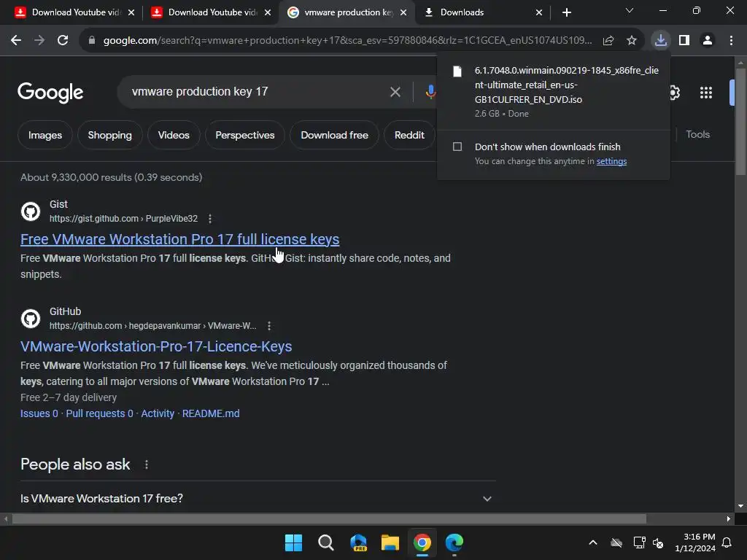The width and height of the screenshot is (747, 560).
Task: Click the muted volume tray icon
Action: (x=658, y=542)
